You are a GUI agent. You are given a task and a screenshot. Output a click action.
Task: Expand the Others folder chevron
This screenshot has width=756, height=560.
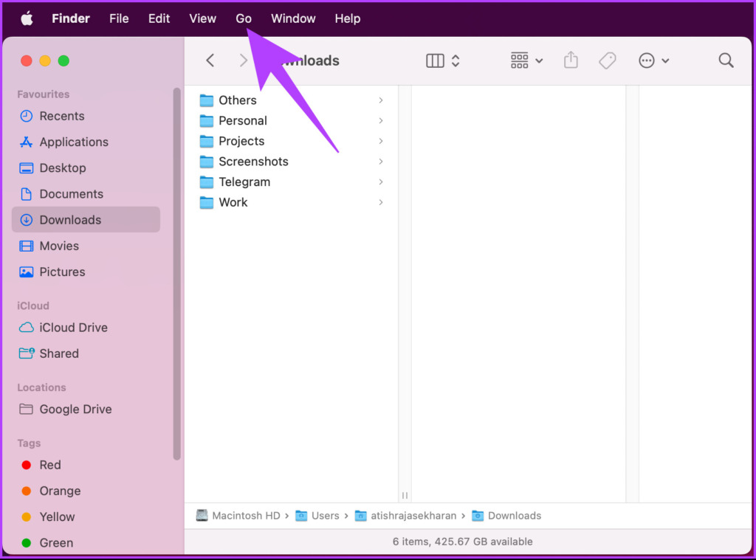[381, 100]
